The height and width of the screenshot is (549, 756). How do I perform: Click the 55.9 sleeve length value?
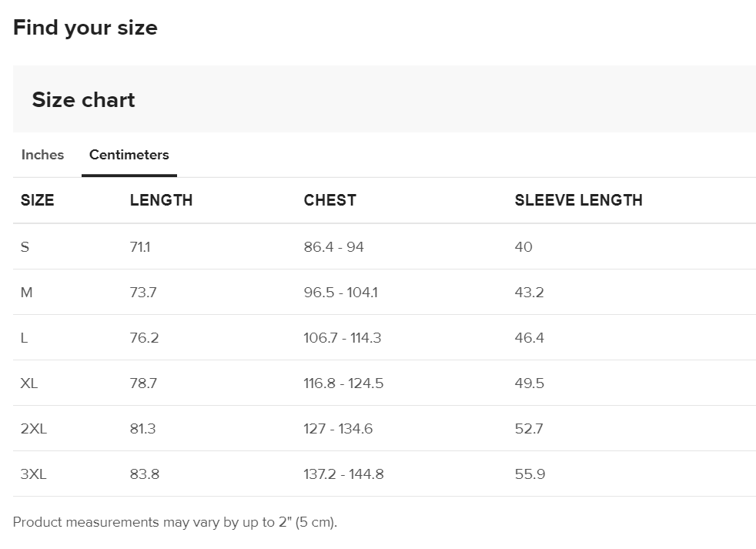[530, 474]
